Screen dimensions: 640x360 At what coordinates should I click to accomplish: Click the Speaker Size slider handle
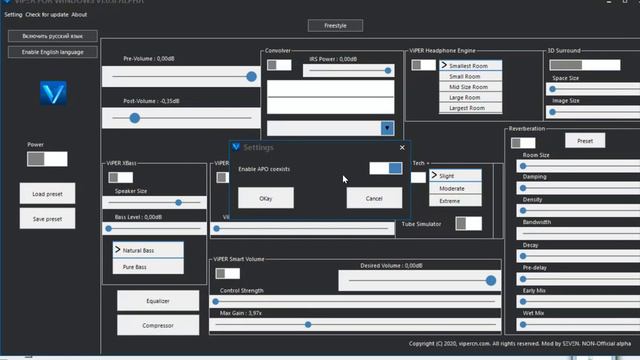(178, 202)
